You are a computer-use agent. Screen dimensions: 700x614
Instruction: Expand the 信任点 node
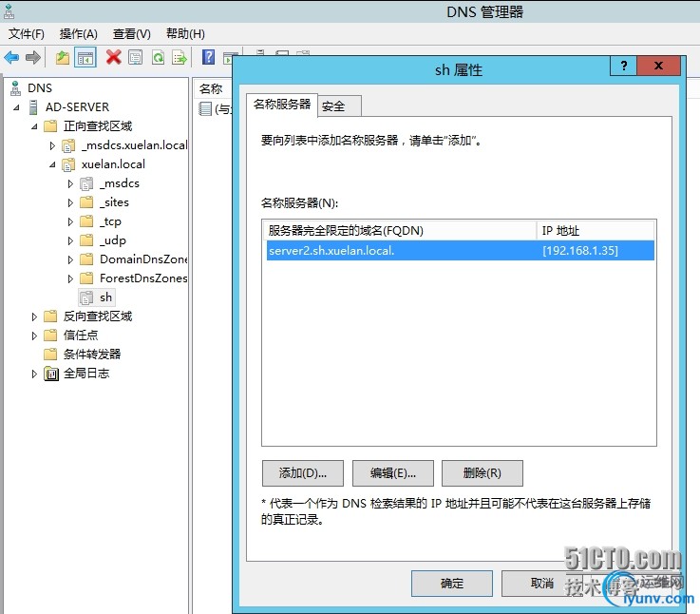click(34, 336)
